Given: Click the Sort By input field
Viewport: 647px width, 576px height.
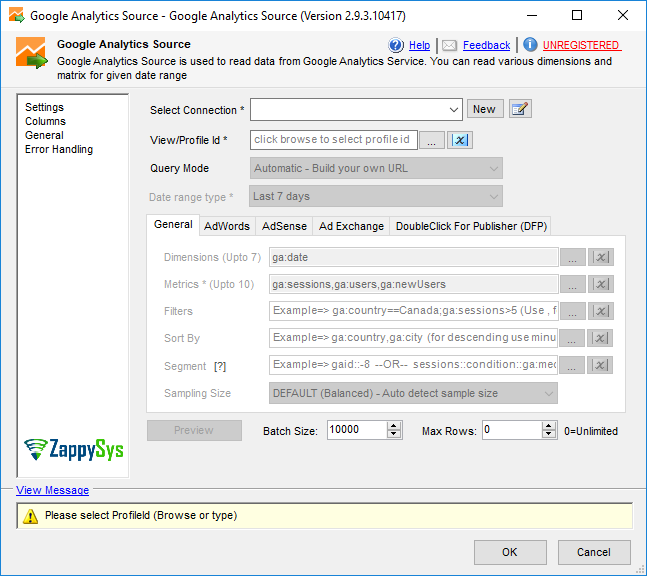Looking at the screenshot, I should pyautogui.click(x=413, y=338).
